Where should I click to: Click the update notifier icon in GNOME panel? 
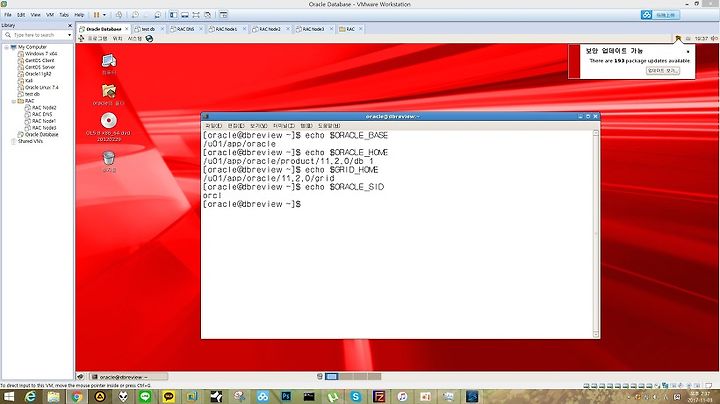[678, 39]
